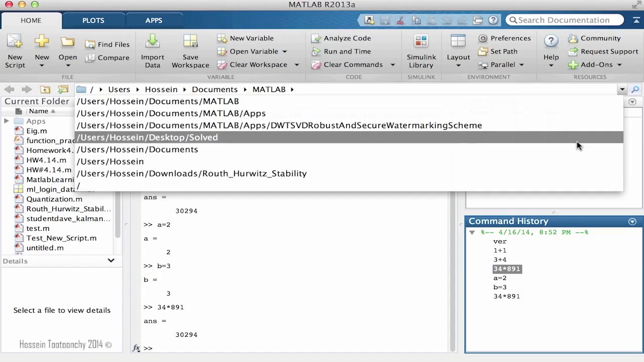Click the Paste icon in quick access bar
644x362 pixels.
pyautogui.click(x=431, y=20)
